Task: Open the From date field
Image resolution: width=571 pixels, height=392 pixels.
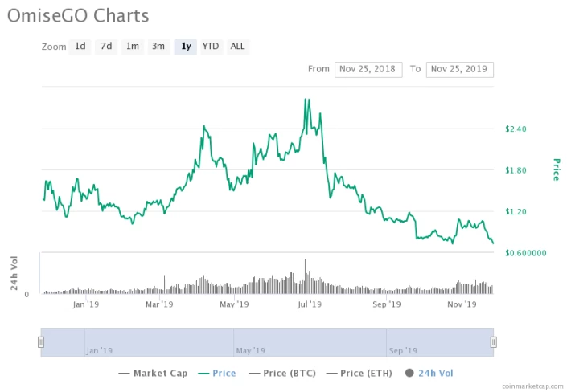Action: coord(368,69)
